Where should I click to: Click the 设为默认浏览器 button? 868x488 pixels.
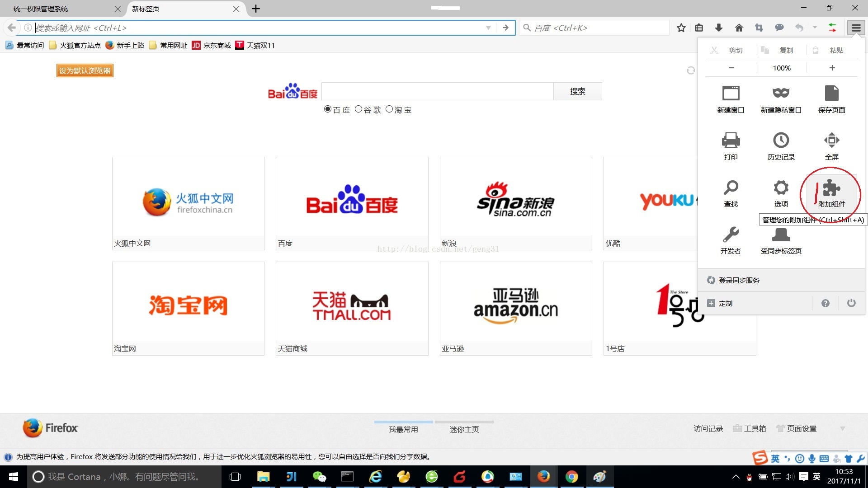(85, 70)
